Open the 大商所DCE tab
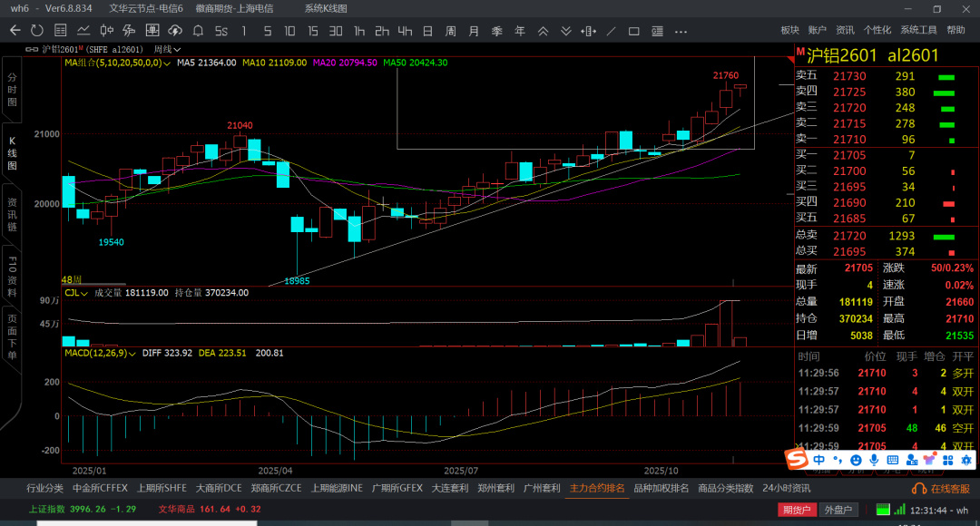The image size is (980, 526). coord(219,489)
